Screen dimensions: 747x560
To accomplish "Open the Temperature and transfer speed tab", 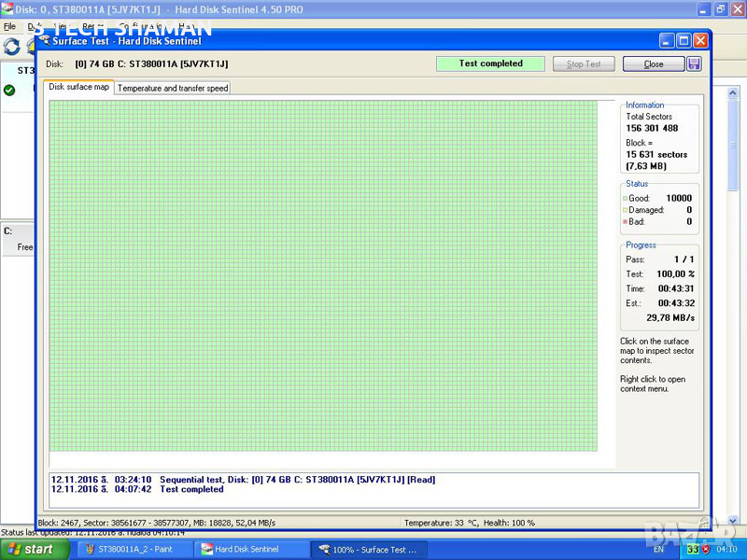I will [x=172, y=88].
